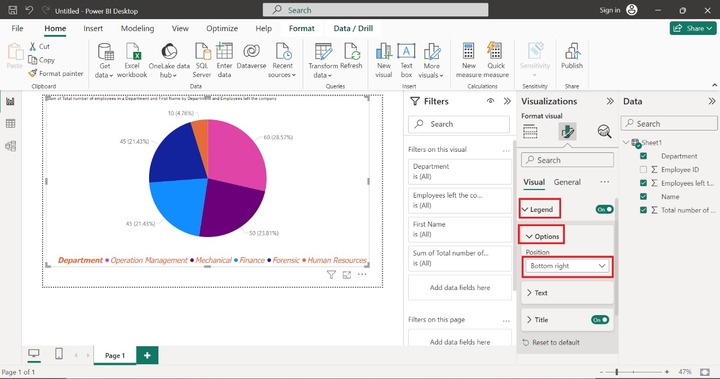Collapse the Filters pane
The height and width of the screenshot is (379, 720).
[x=507, y=101]
